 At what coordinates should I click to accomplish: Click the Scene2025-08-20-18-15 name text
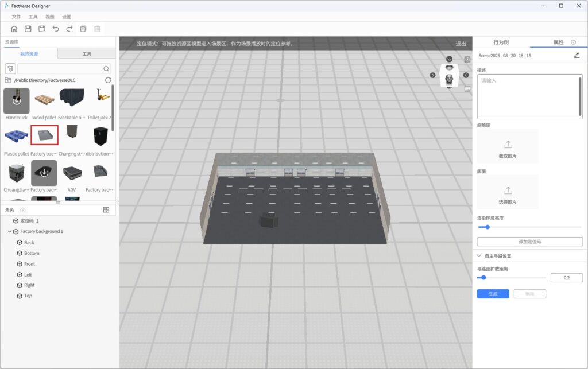pos(505,56)
